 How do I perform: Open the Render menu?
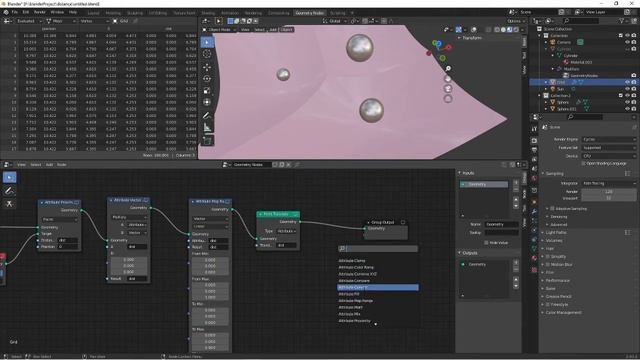[x=40, y=12]
